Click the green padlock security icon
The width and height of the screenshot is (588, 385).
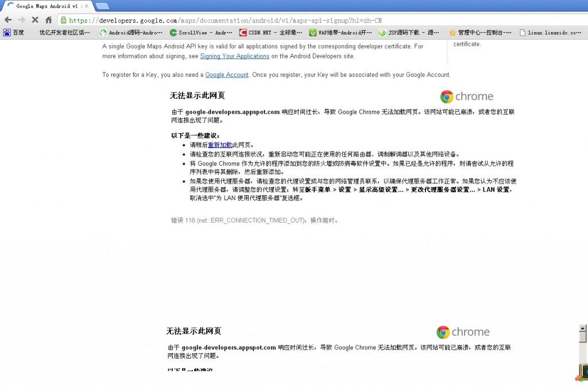pyautogui.click(x=63, y=20)
